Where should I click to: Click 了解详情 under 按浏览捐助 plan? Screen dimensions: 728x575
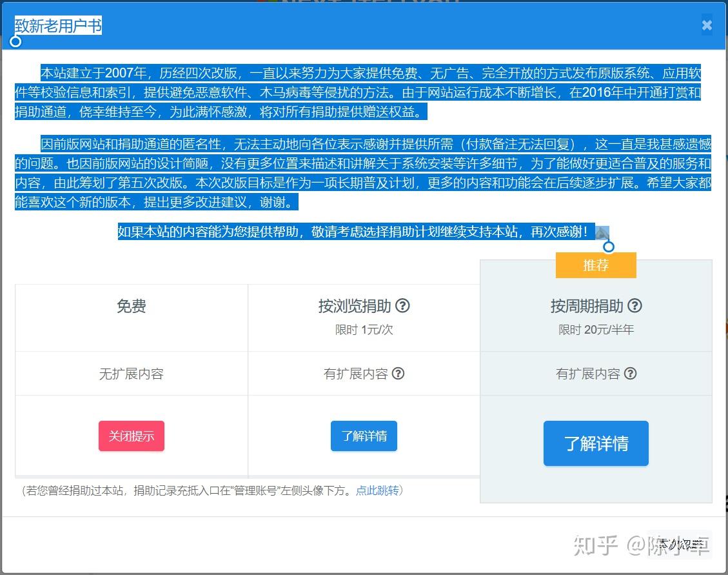pos(364,436)
